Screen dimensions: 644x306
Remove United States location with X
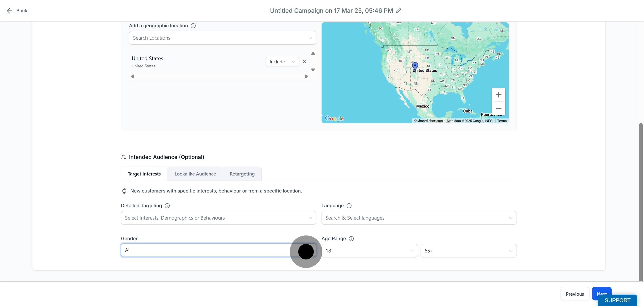(x=305, y=62)
